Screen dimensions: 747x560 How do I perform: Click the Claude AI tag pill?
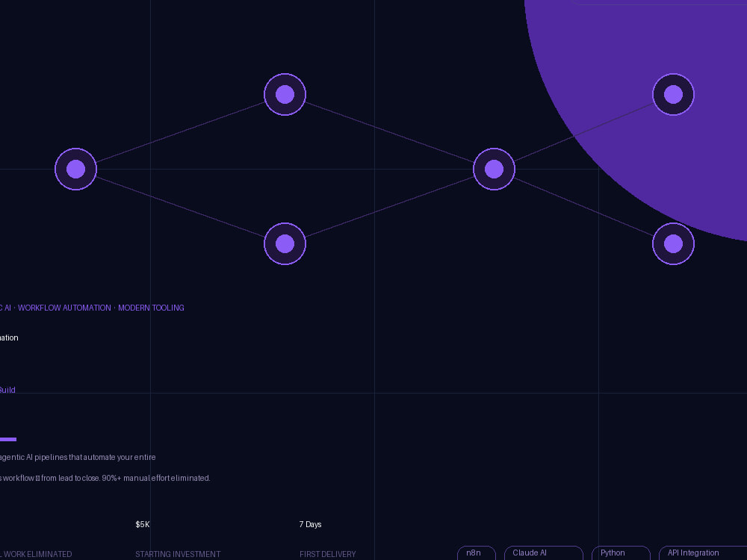point(544,553)
